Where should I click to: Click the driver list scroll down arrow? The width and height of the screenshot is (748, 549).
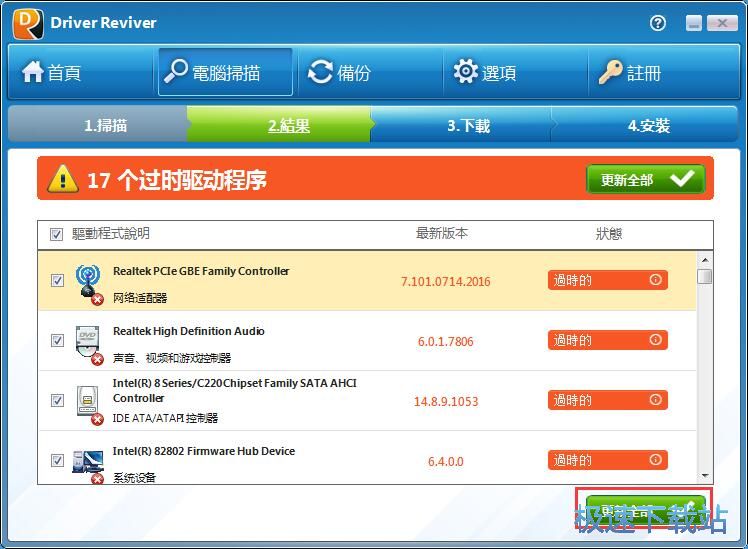click(x=705, y=476)
